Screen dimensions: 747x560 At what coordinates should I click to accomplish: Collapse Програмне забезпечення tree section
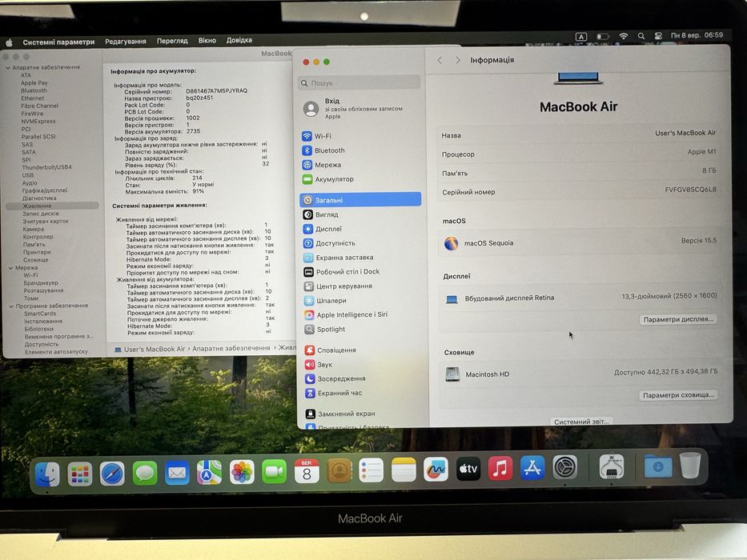(x=11, y=306)
